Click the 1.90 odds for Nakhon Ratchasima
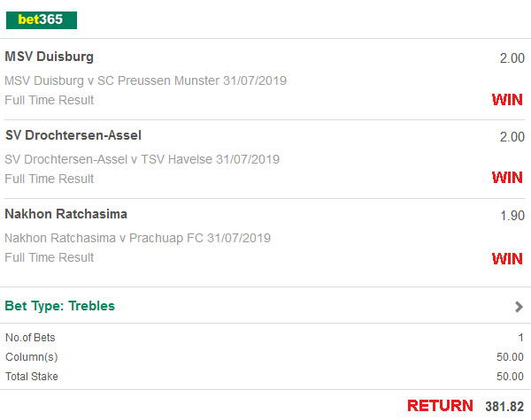 pyautogui.click(x=512, y=216)
